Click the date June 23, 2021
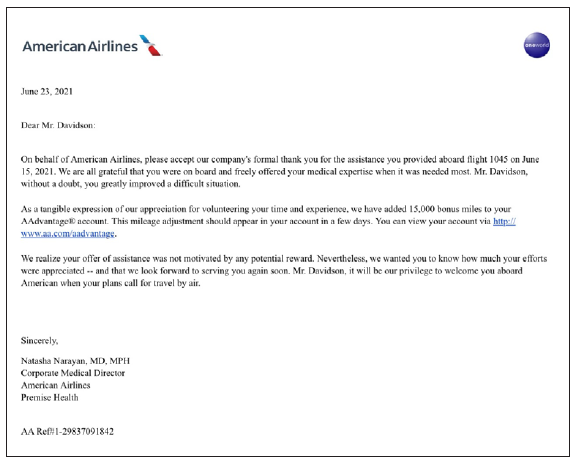 pyautogui.click(x=47, y=92)
